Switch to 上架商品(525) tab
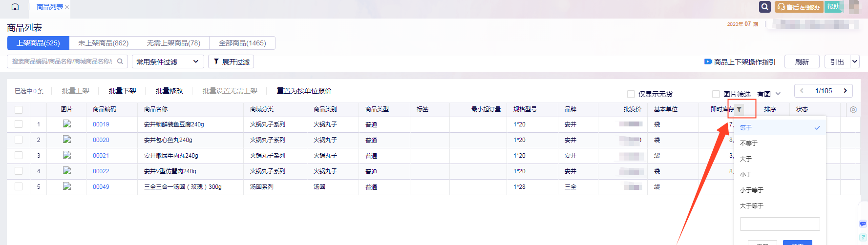 pyautogui.click(x=38, y=43)
